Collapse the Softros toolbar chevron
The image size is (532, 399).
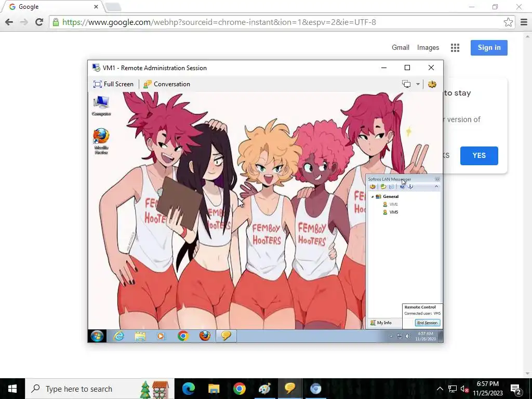tap(436, 187)
